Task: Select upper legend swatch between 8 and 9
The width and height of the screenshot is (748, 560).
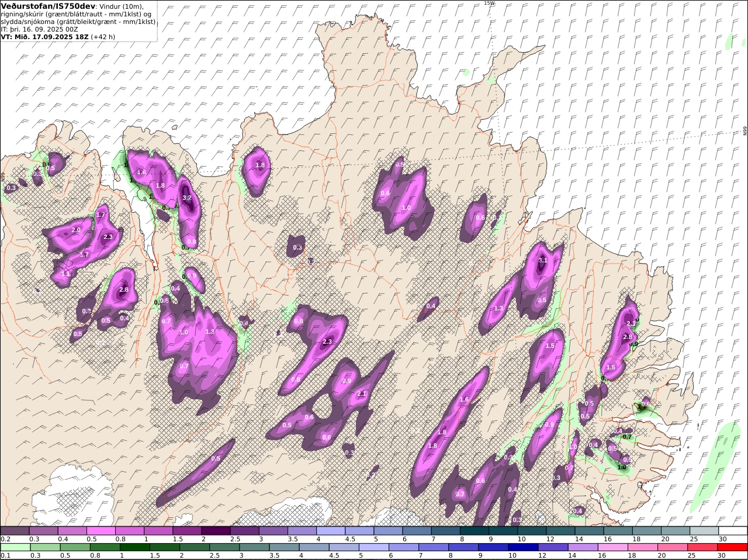Action: [475, 531]
